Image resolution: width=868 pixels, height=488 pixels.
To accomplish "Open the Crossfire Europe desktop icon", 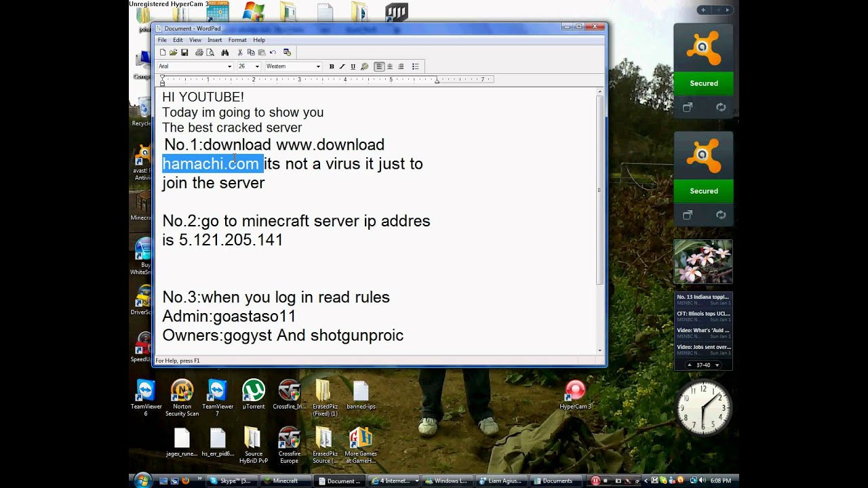I will point(289,446).
